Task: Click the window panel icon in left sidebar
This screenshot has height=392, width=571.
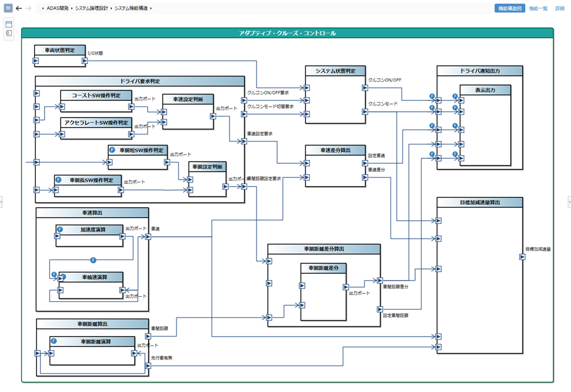Action: 9,24
